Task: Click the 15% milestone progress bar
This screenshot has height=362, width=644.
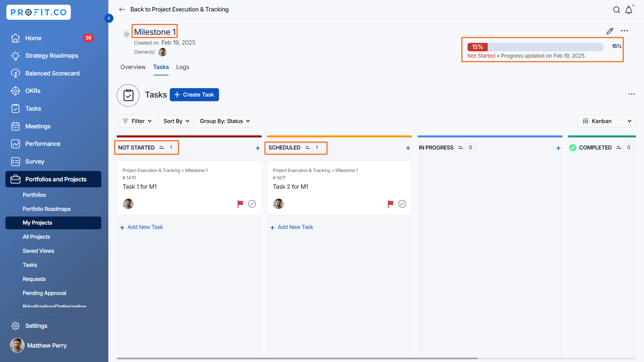Action: tap(535, 47)
